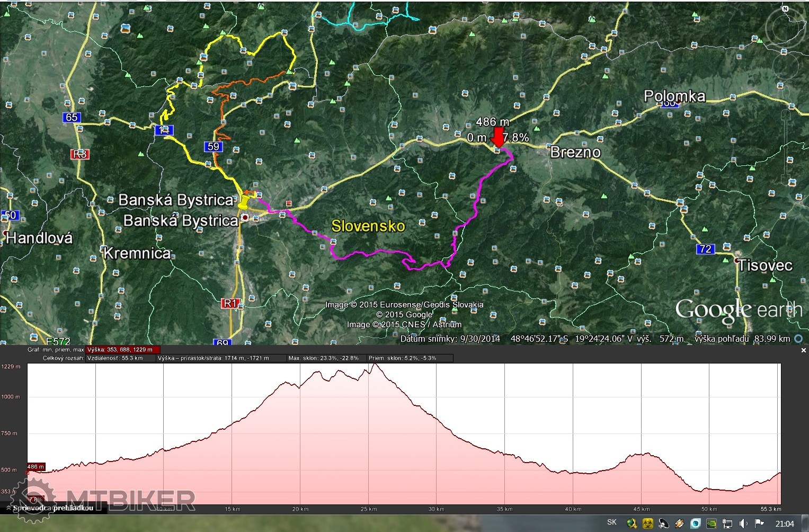This screenshot has width=809, height=532.
Task: Close the elevation profile panel
Action: point(803,350)
